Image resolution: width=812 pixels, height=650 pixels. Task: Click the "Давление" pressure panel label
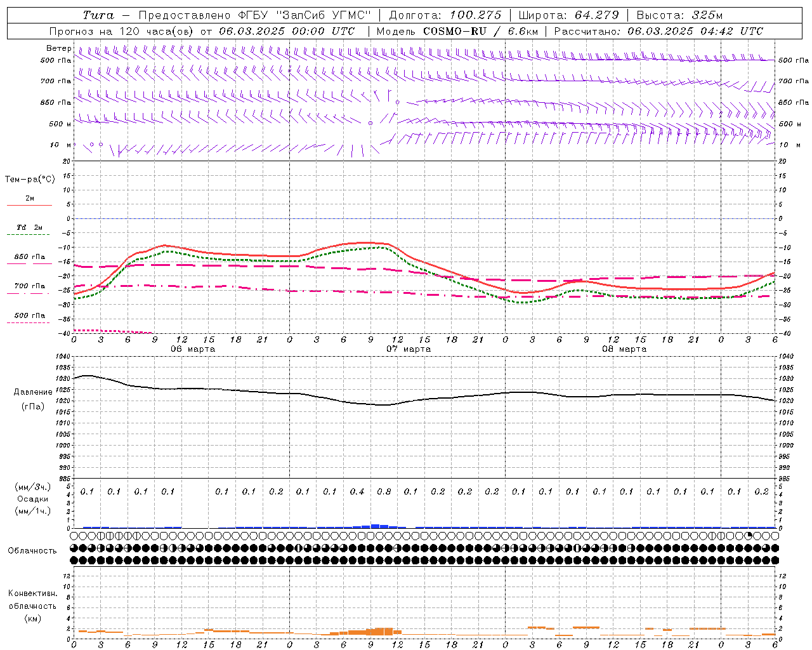coord(34,392)
